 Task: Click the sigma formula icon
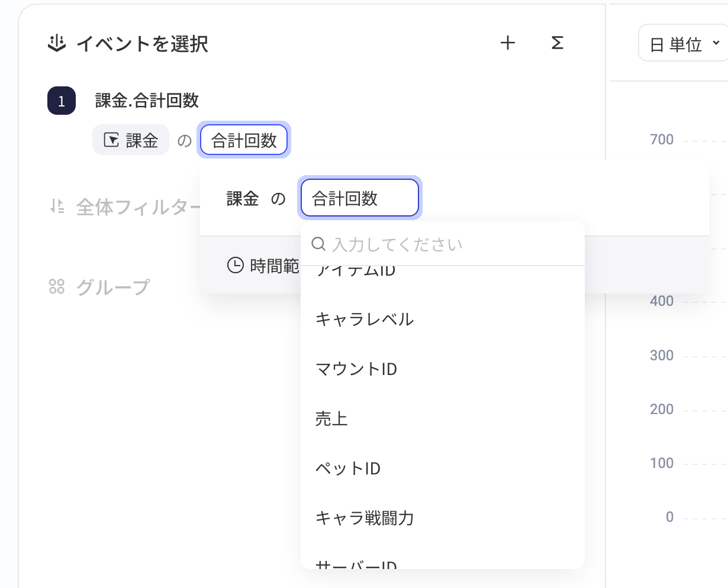tap(557, 43)
